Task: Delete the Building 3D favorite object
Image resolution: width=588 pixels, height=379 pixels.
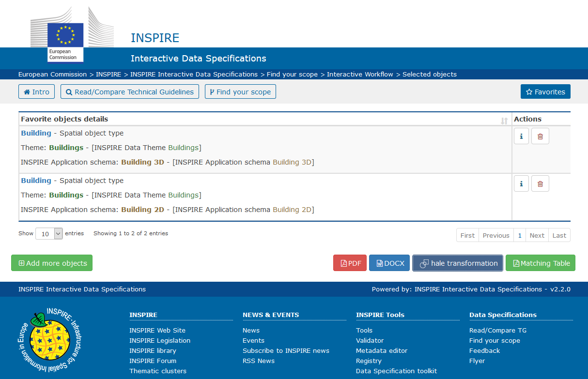Action: (x=540, y=136)
